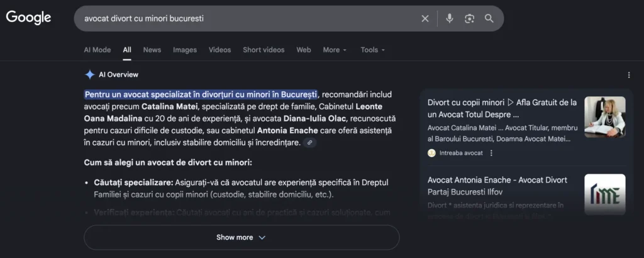
Task: Click the Intreaba avocat site favicon
Action: click(431, 153)
